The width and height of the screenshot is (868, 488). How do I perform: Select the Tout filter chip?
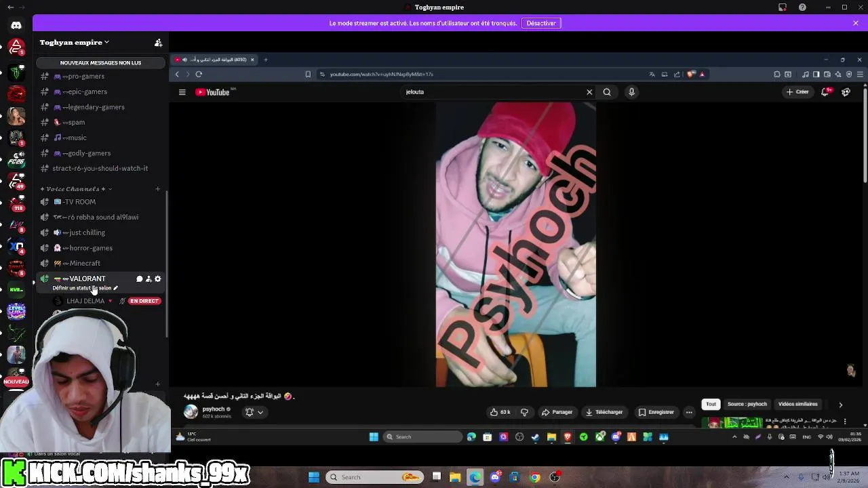point(711,404)
